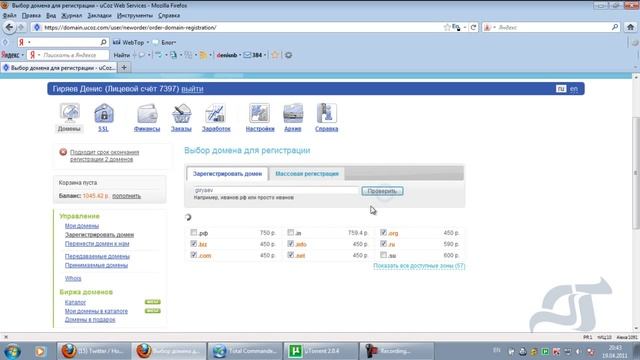Open the Закладки menu

(x=99, y=16)
